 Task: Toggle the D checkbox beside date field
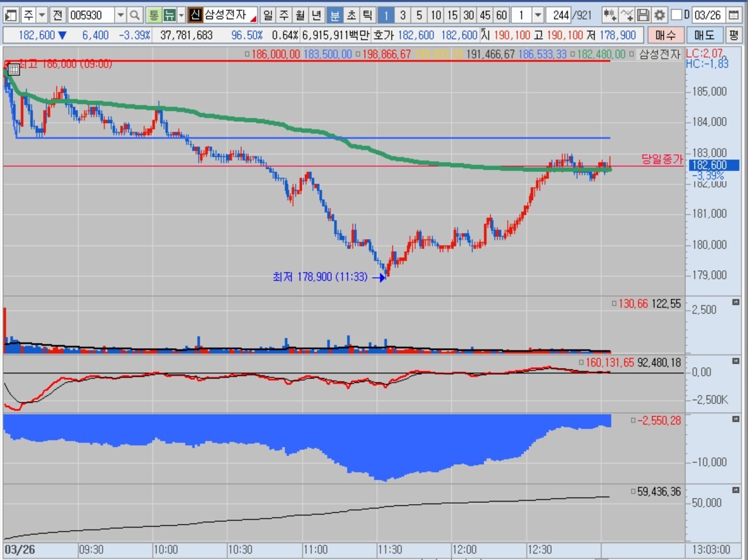point(677,15)
